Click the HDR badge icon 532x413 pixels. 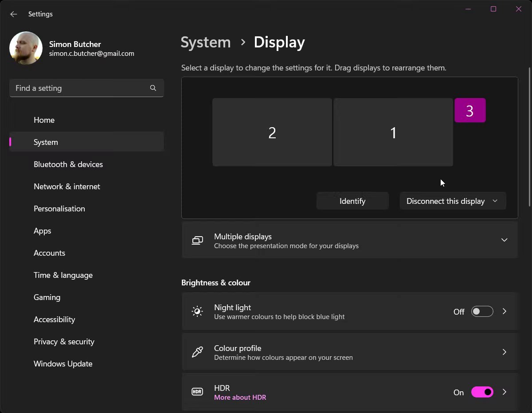pos(197,392)
